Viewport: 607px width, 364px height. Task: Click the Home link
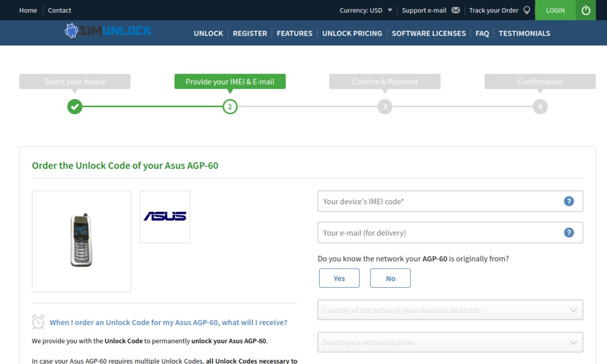pos(28,10)
